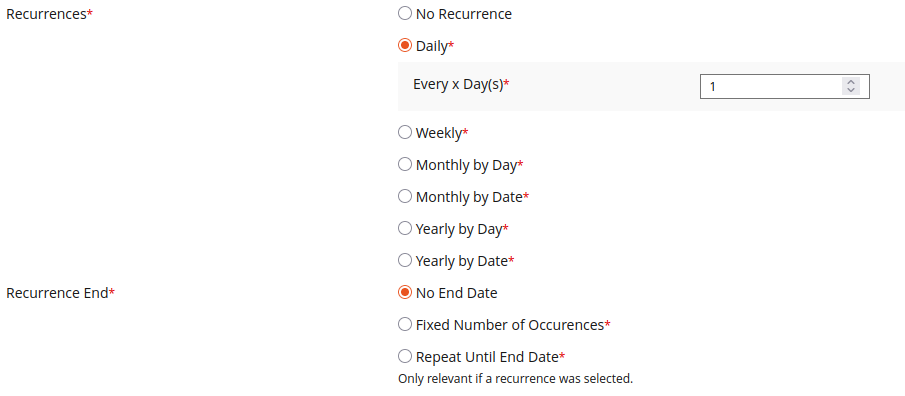Click the 'Fixed Number of Occurences' label text

tap(510, 325)
